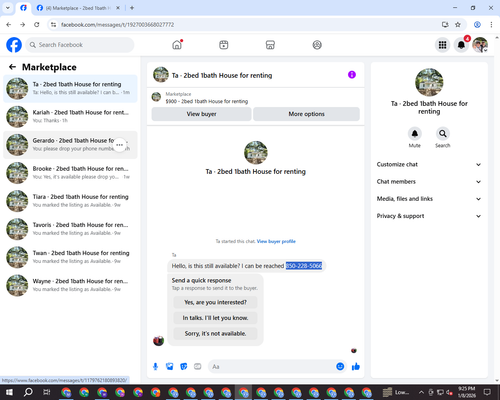
Task: Click the View buyer button
Action: pos(201,114)
